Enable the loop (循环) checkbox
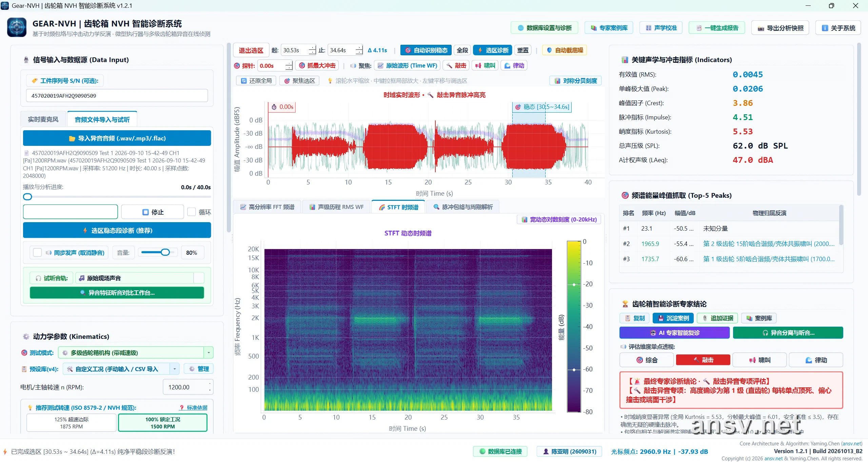The height and width of the screenshot is (463, 868). [x=192, y=212]
